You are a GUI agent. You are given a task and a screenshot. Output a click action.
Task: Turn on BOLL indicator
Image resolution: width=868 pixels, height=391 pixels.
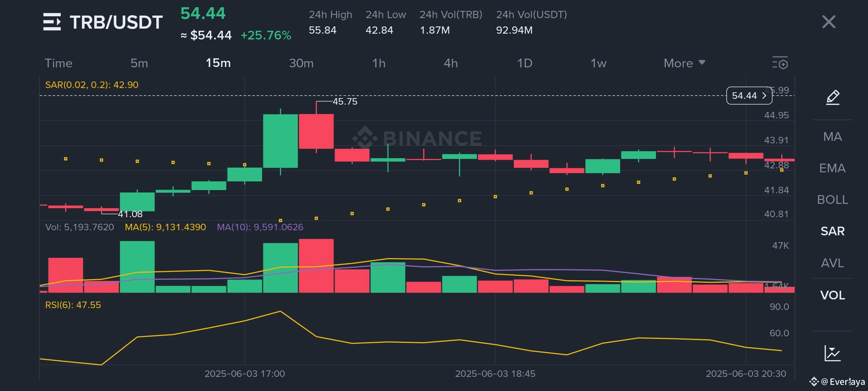click(x=832, y=199)
